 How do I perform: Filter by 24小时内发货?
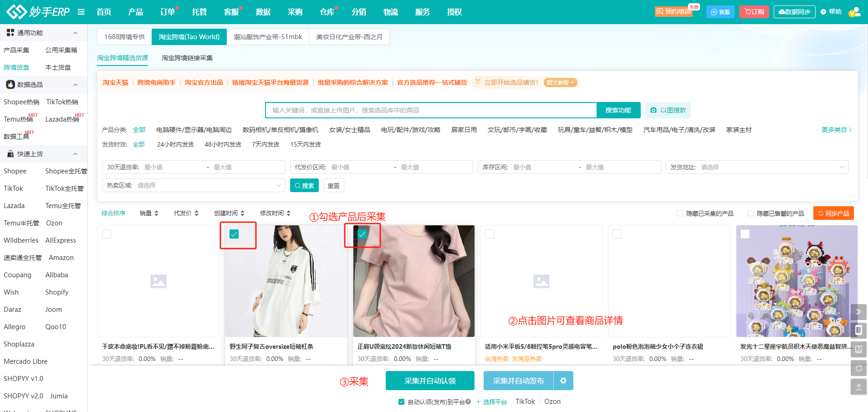click(x=175, y=144)
